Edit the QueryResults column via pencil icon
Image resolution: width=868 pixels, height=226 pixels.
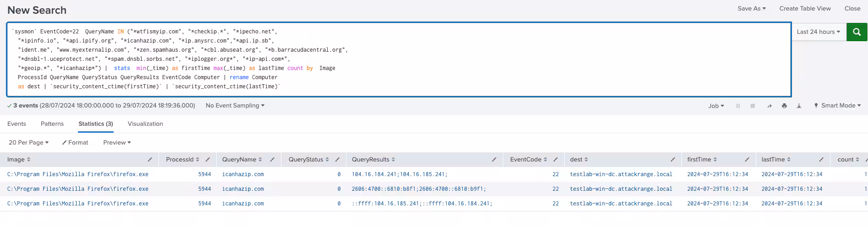click(x=494, y=160)
